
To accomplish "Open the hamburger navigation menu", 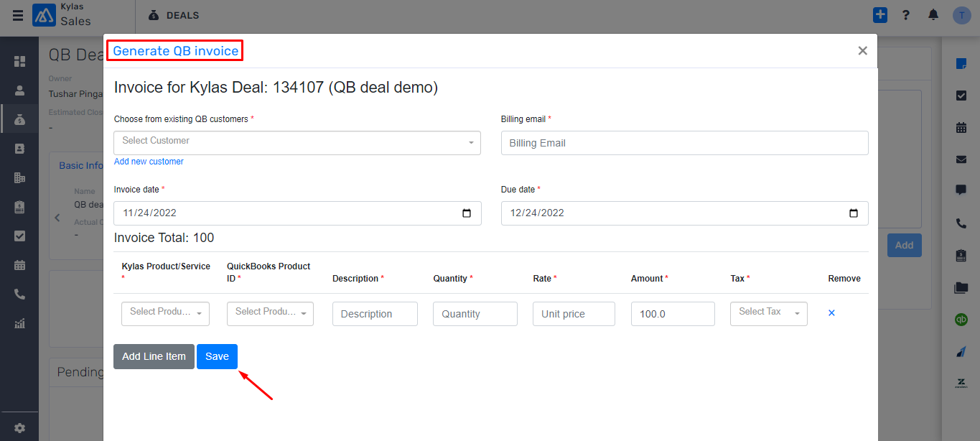I will 17,15.
